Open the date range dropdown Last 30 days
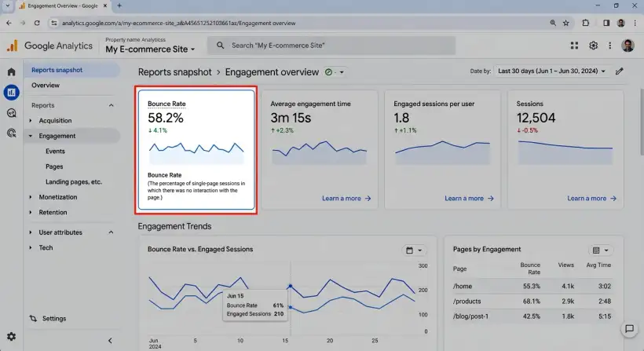 coord(551,71)
